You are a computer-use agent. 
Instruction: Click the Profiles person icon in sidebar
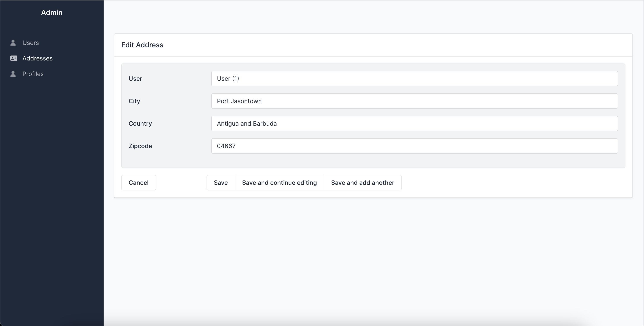click(x=13, y=74)
